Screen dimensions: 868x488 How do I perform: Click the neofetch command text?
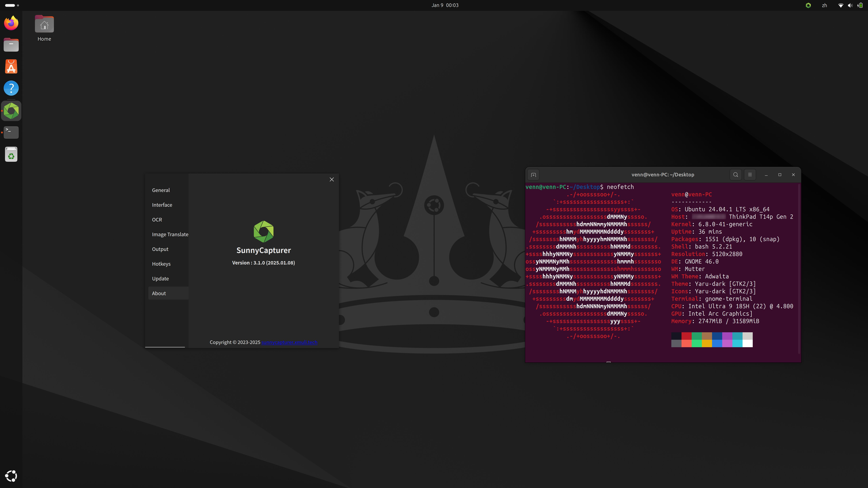(x=620, y=187)
